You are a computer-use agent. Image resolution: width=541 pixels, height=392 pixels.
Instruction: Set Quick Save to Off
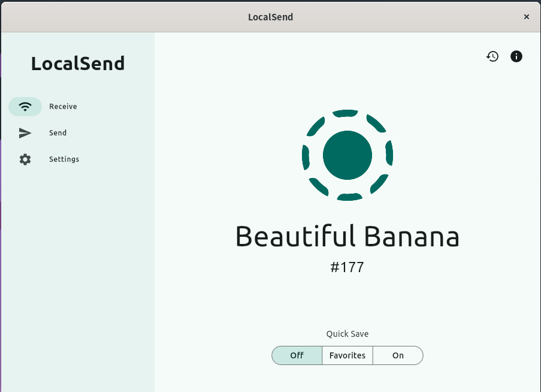297,355
